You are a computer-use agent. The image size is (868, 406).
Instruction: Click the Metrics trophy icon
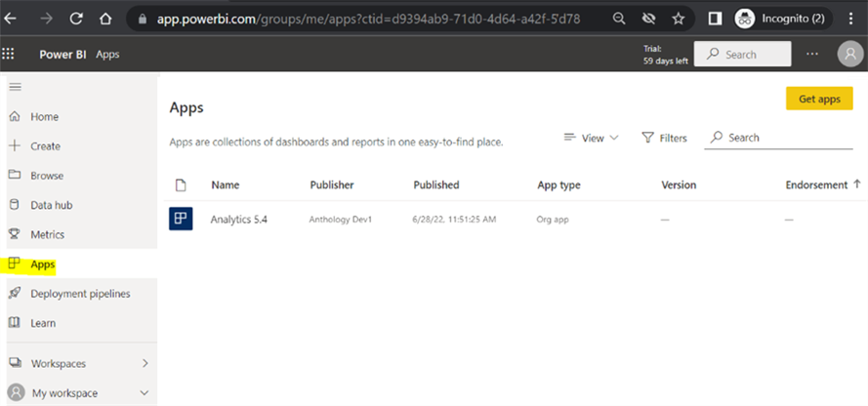coord(16,234)
